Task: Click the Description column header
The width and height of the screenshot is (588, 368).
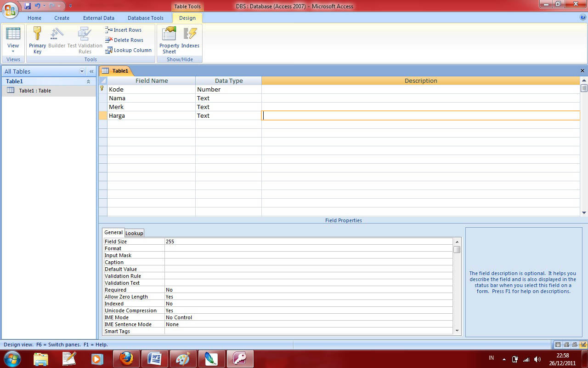Action: (x=421, y=80)
